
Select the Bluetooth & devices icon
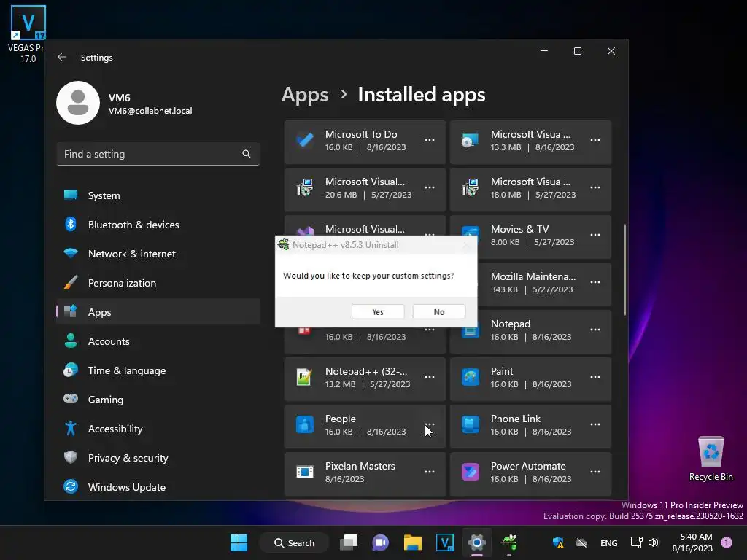(71, 225)
